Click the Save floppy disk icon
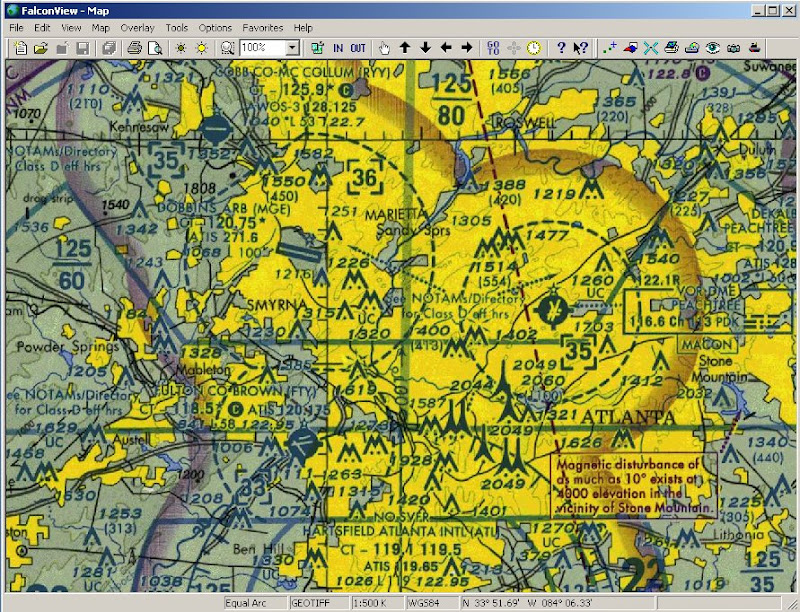Screen dimensions: 800x612 click(x=83, y=48)
